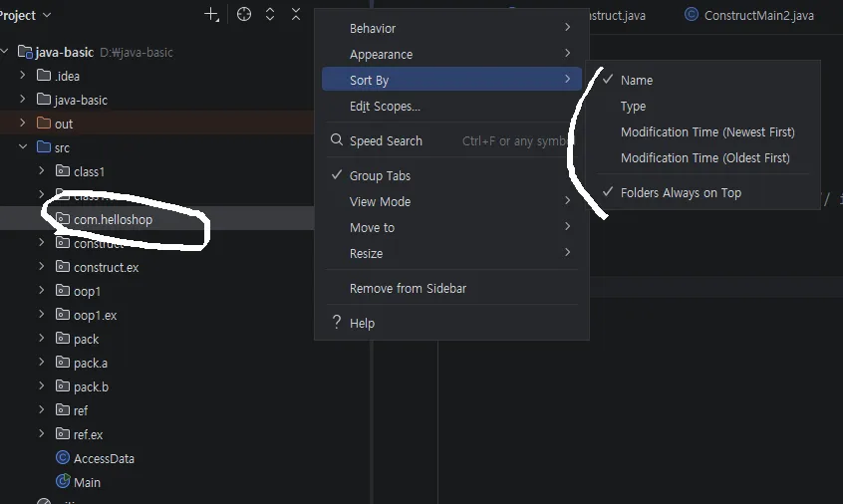843x504 pixels.
Task: Switch to the ConstructMain2.java tab
Action: (758, 15)
